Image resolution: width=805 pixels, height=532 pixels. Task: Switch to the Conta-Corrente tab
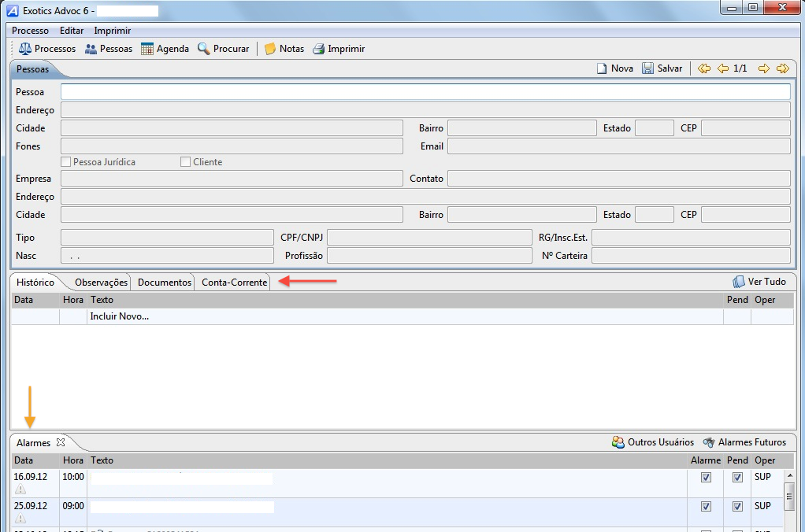point(234,282)
